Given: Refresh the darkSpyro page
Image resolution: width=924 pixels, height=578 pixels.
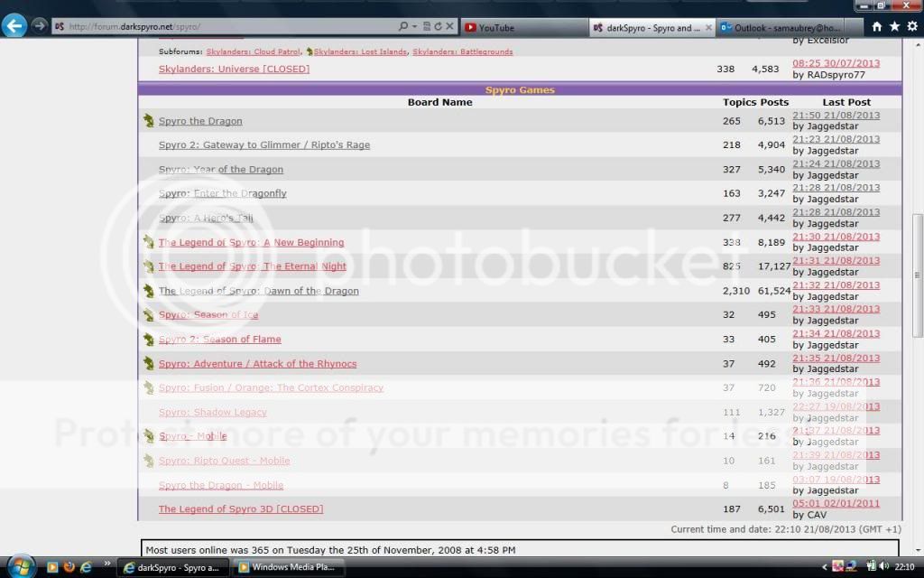Looking at the screenshot, I should (438, 26).
